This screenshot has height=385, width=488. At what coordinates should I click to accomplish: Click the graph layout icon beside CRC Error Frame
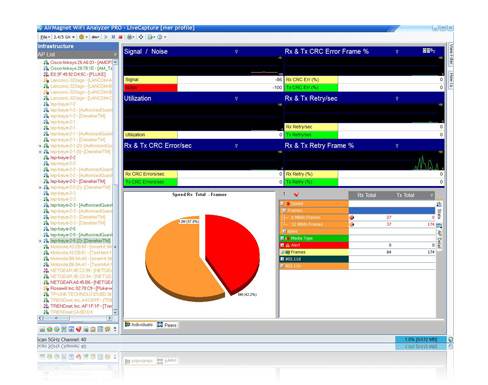pyautogui.click(x=428, y=51)
